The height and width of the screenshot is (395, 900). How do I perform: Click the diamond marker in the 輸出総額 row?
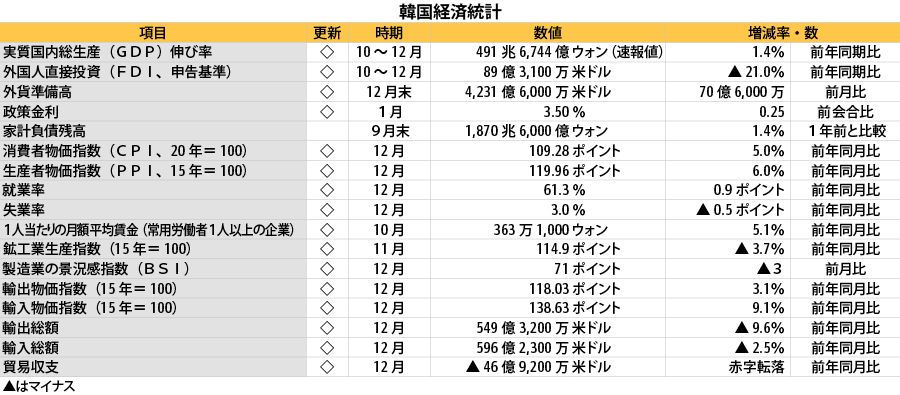tap(327, 328)
